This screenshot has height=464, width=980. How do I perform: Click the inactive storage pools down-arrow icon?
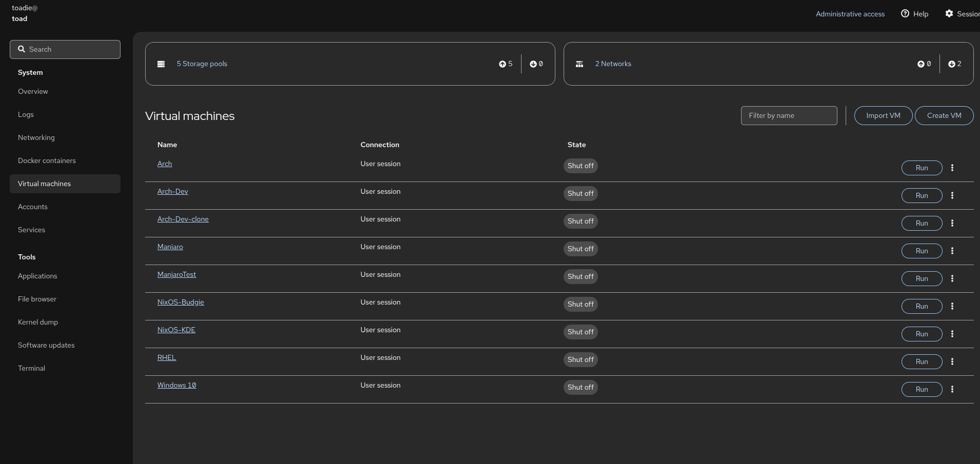(533, 64)
